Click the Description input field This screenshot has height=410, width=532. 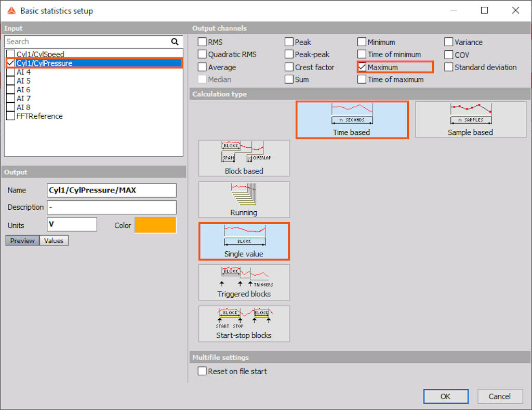pos(112,207)
